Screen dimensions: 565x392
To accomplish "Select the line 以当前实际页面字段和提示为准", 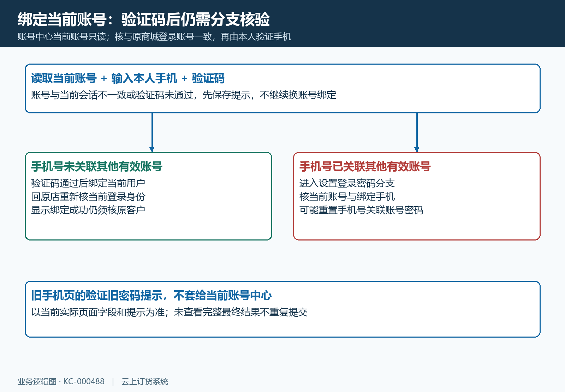I will pos(169,312).
